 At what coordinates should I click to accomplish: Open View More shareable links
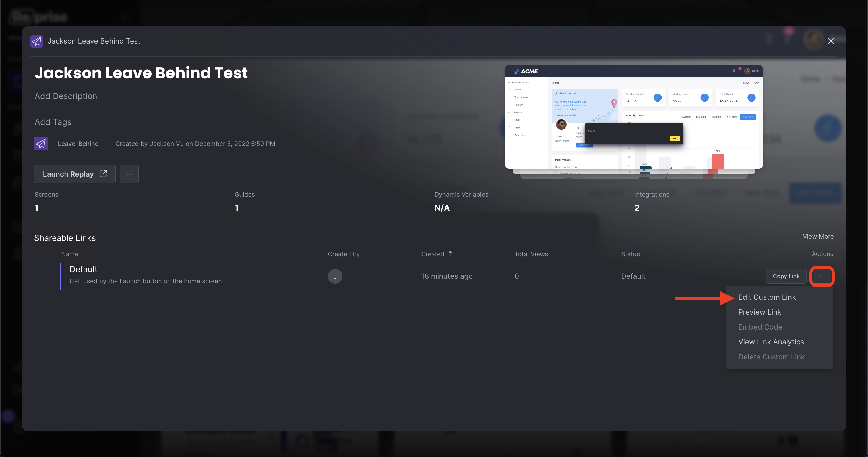pyautogui.click(x=818, y=236)
